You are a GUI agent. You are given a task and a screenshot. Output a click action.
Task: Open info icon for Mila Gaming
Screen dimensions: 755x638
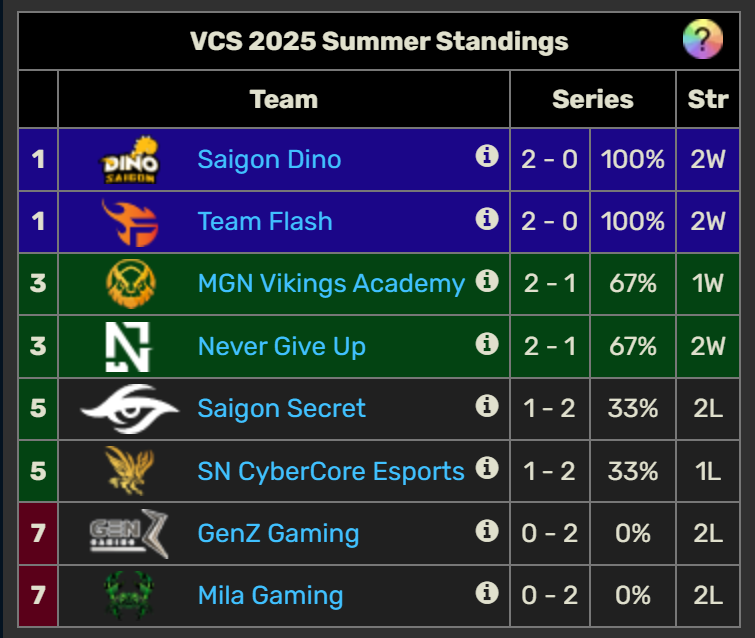(x=487, y=593)
